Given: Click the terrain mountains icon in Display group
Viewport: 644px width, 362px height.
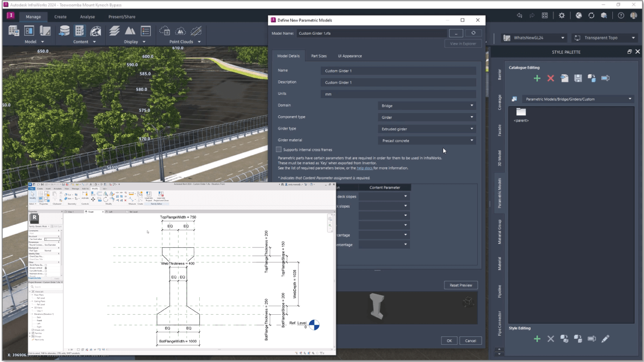Looking at the screenshot, I should click(x=130, y=31).
